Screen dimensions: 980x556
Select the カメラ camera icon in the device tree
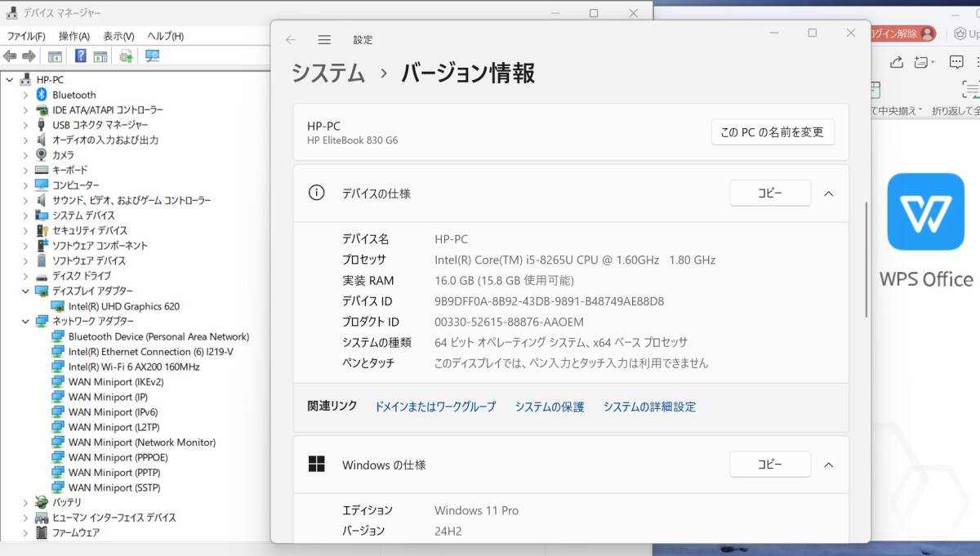coord(42,155)
